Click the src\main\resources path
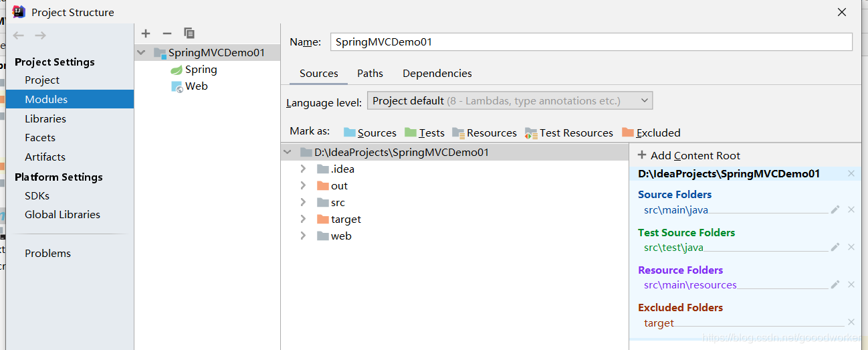Viewport: 868px width, 350px height. (x=690, y=285)
